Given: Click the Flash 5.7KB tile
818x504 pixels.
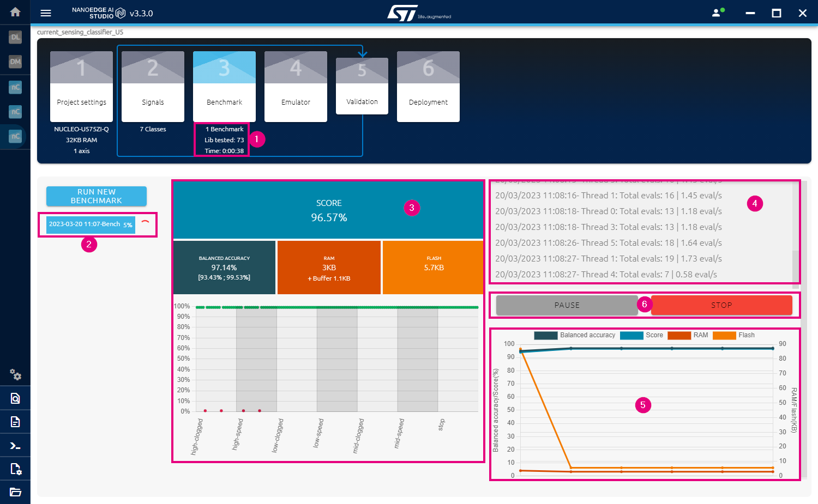Looking at the screenshot, I should click(x=434, y=268).
